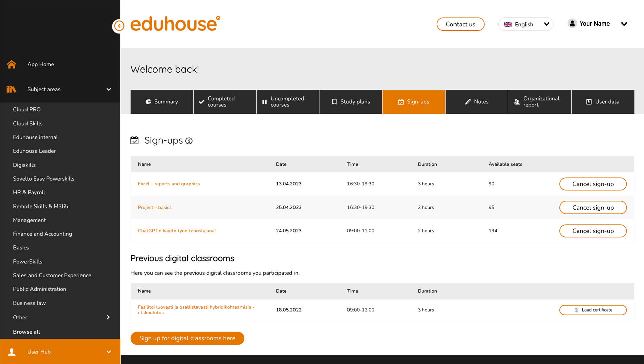Click the User Hub person icon
Image resolution: width=644 pixels, height=364 pixels.
click(12, 352)
